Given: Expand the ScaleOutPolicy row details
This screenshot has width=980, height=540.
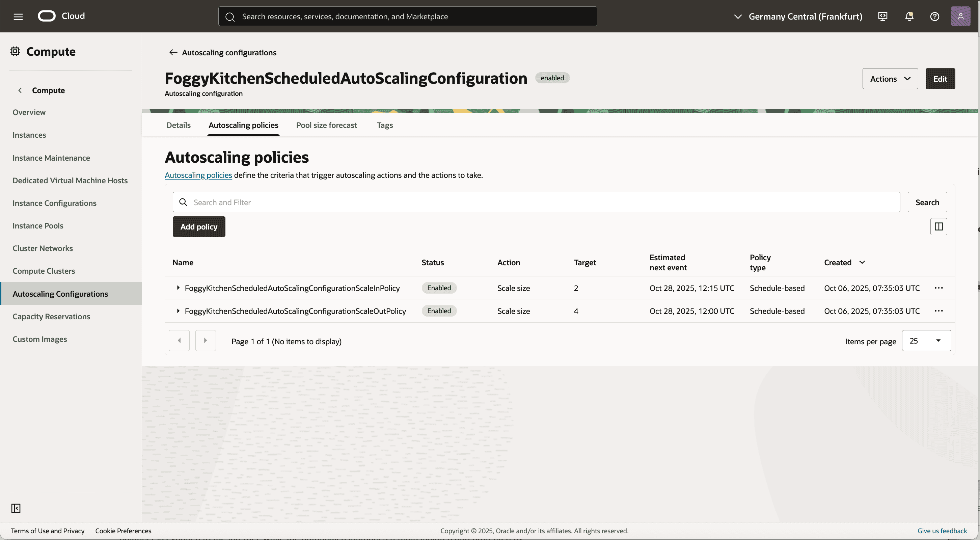Looking at the screenshot, I should click(178, 311).
